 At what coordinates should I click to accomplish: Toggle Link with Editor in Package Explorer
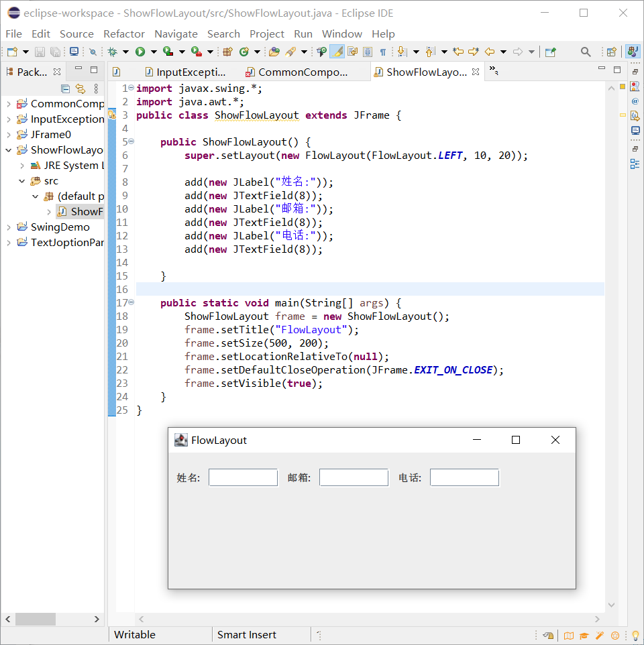[x=80, y=89]
